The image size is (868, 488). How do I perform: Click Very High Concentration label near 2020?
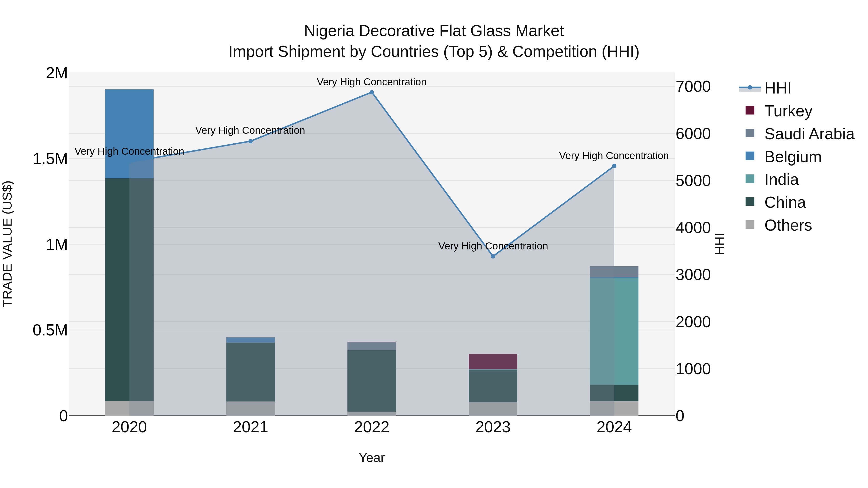pos(129,151)
